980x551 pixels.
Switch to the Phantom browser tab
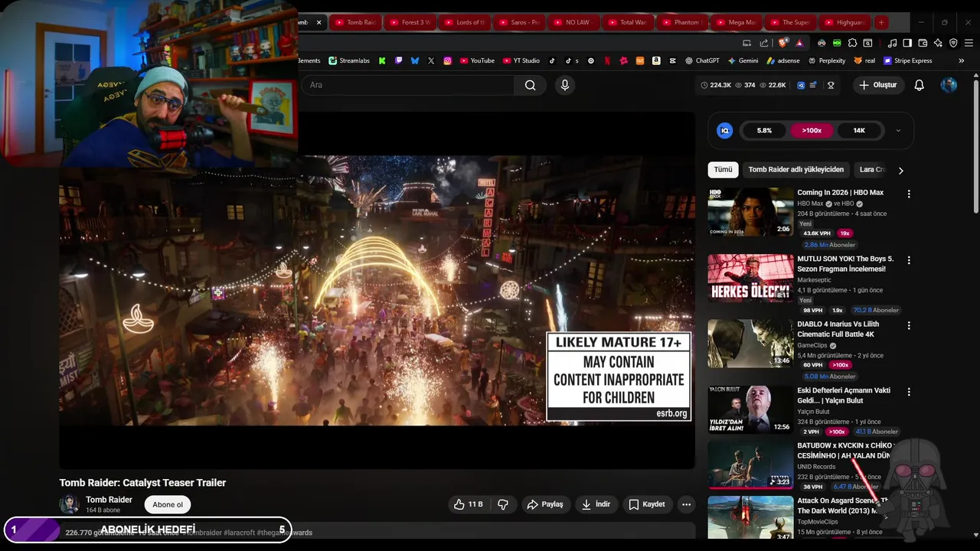click(x=682, y=22)
